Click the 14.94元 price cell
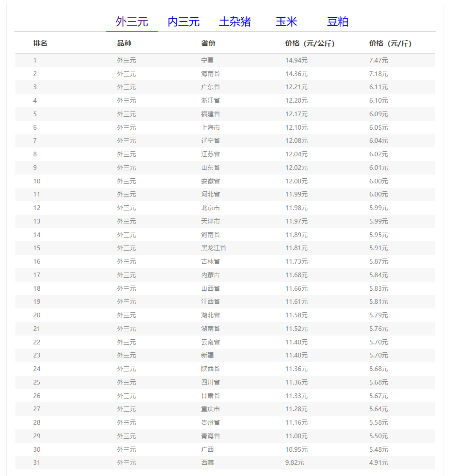The height and width of the screenshot is (476, 453). (x=297, y=60)
